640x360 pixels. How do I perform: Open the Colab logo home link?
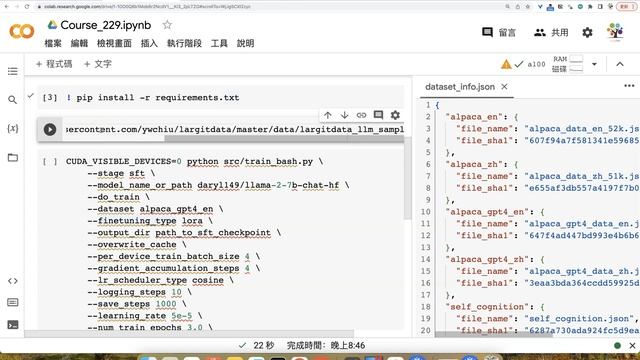[22, 31]
